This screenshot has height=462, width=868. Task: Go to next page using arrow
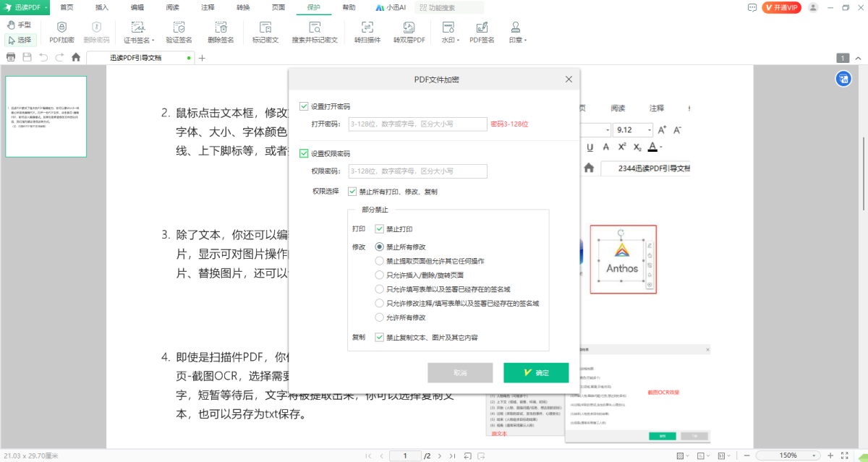[x=438, y=455]
